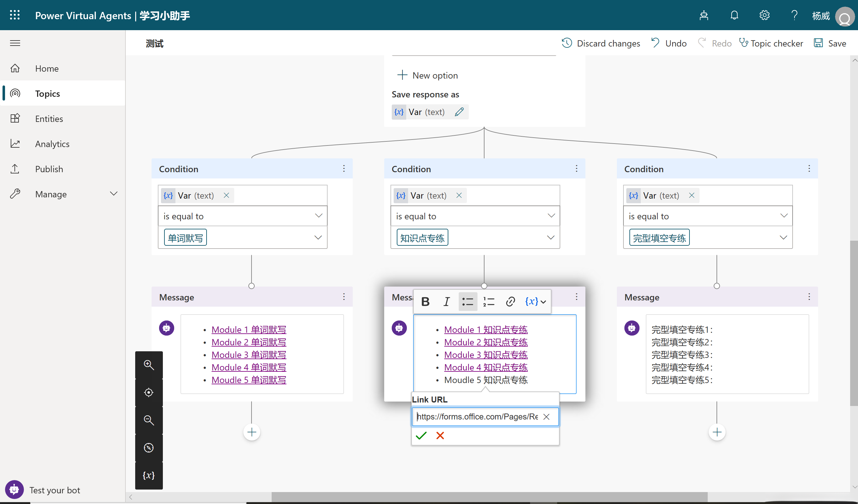Expand the Manage menu in sidebar

(114, 194)
